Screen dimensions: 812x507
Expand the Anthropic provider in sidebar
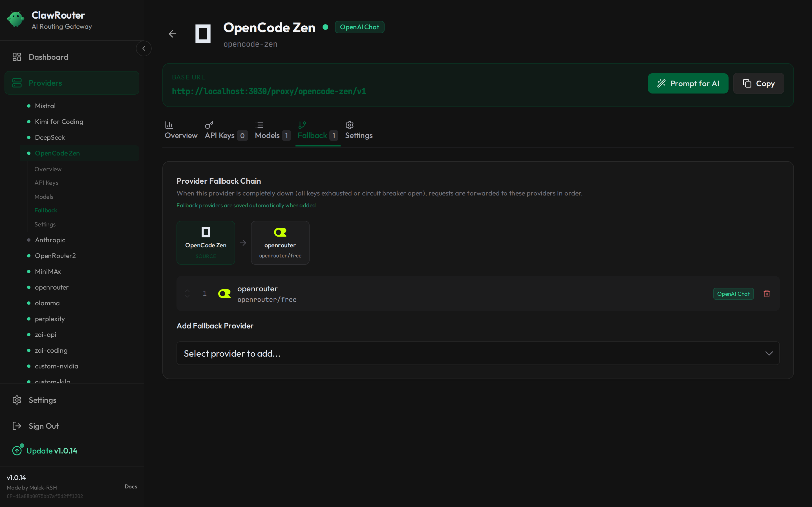coord(50,240)
